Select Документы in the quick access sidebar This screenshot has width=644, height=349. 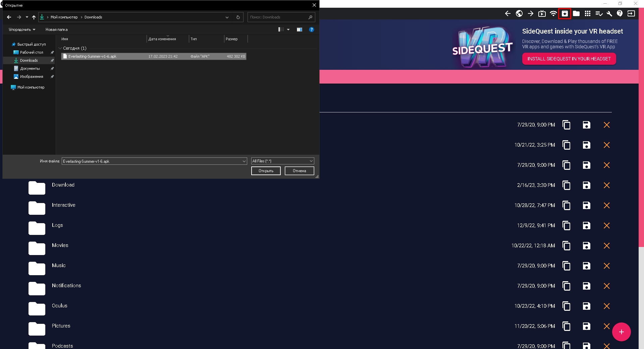pos(30,68)
